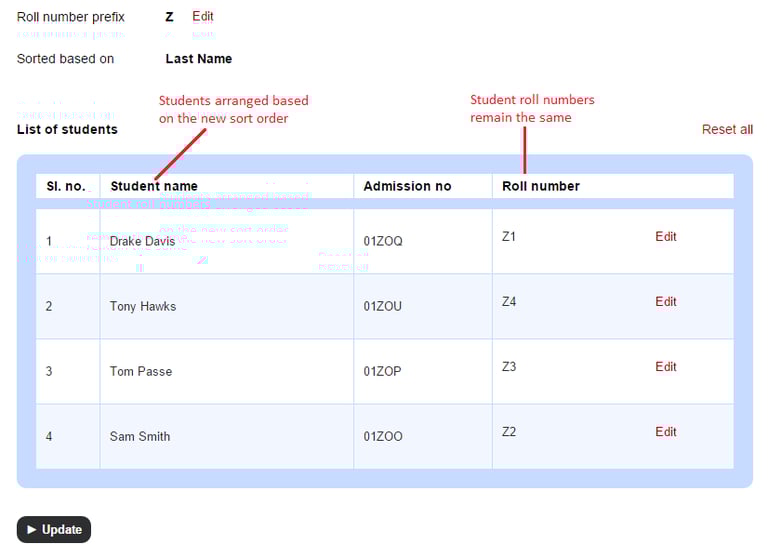Viewport: 768px width, 544px height.
Task: Click the Admission no column header
Action: 407,186
